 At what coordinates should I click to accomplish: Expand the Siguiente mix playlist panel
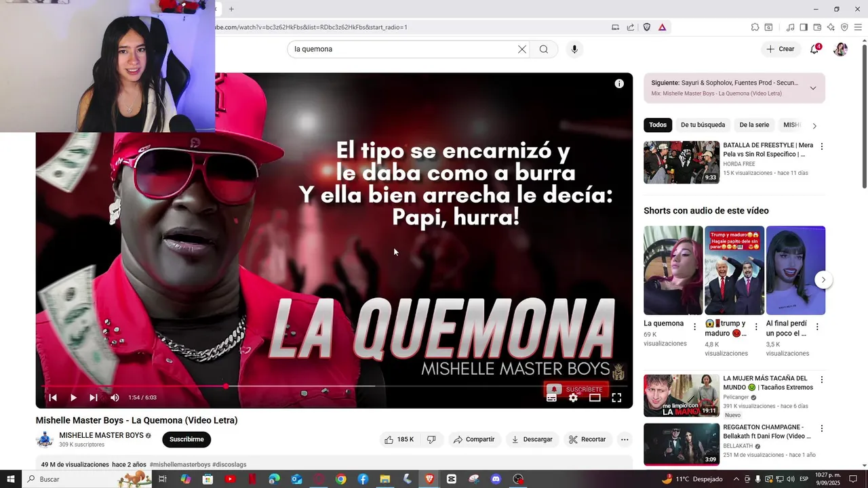[x=813, y=88]
